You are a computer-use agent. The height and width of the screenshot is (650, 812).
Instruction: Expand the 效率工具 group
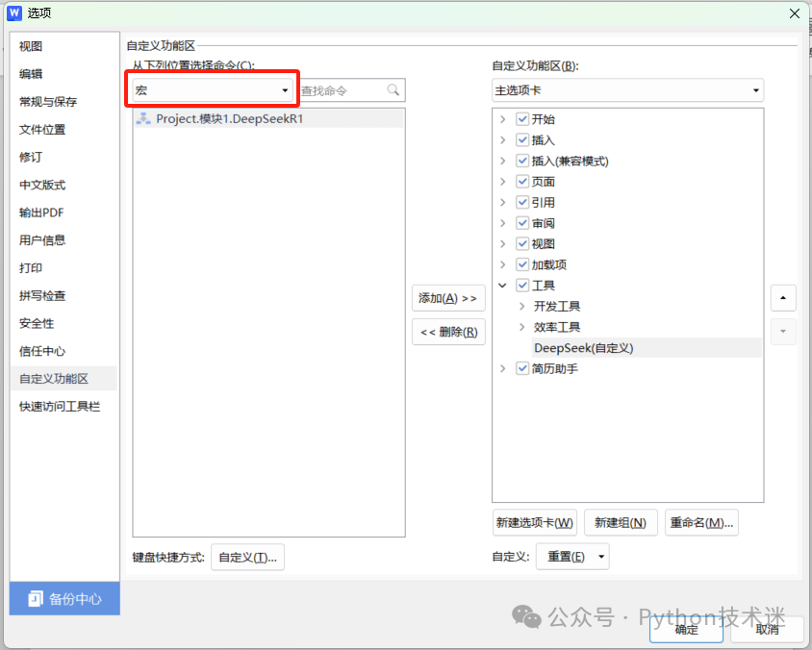[x=522, y=327]
